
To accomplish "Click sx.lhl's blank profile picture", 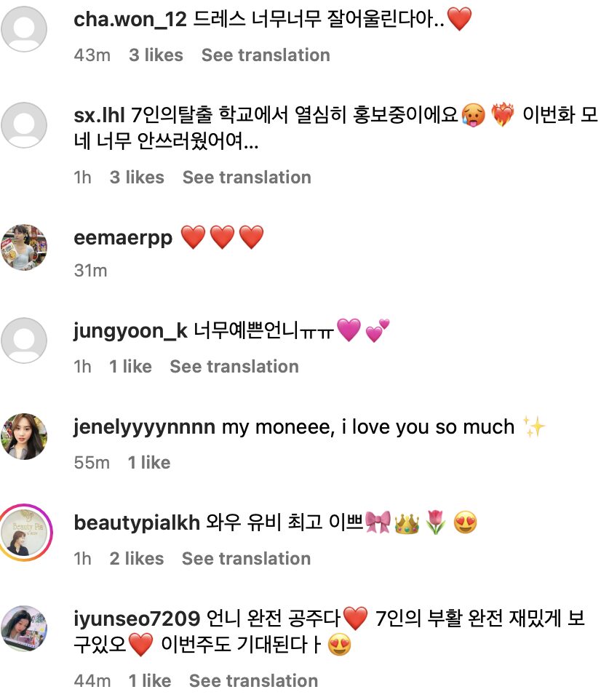I will click(24, 124).
